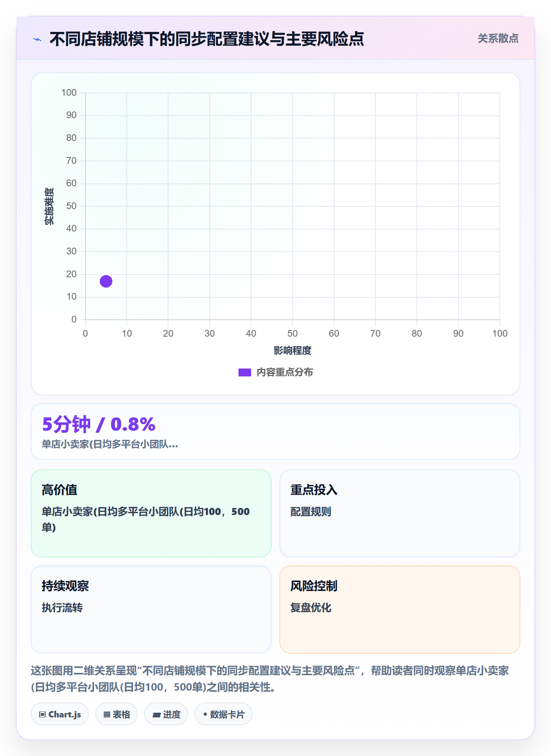Click the main title 不同店铺规模下的同步配置建议与主要风险点
The height and width of the screenshot is (756, 551).
pyautogui.click(x=207, y=39)
